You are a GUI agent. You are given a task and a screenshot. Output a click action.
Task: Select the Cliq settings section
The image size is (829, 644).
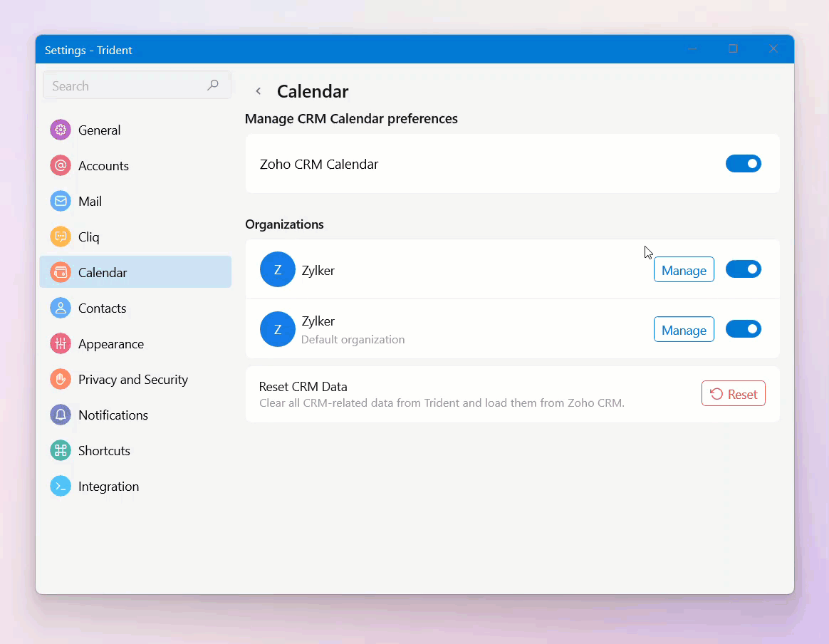[x=135, y=237]
